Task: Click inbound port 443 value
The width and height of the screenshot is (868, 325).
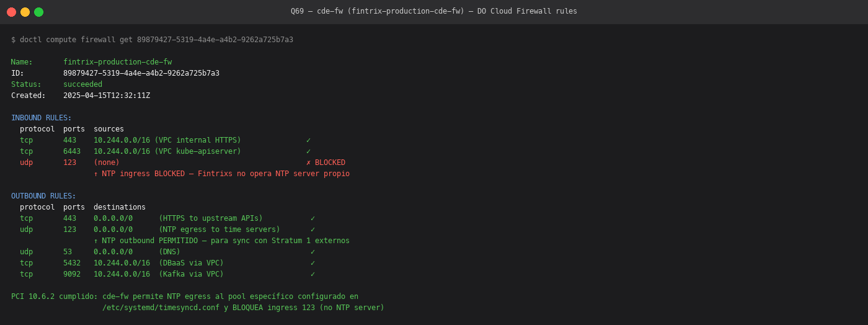Action: point(69,140)
